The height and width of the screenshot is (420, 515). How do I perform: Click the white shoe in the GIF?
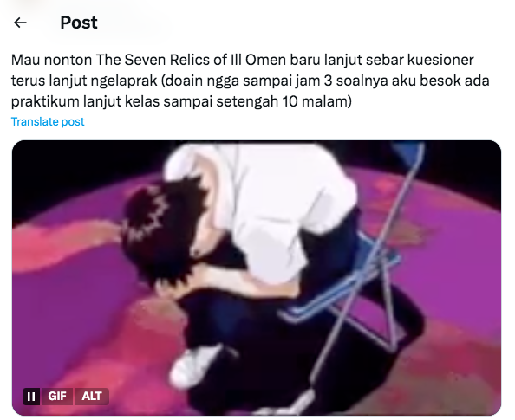(194, 365)
